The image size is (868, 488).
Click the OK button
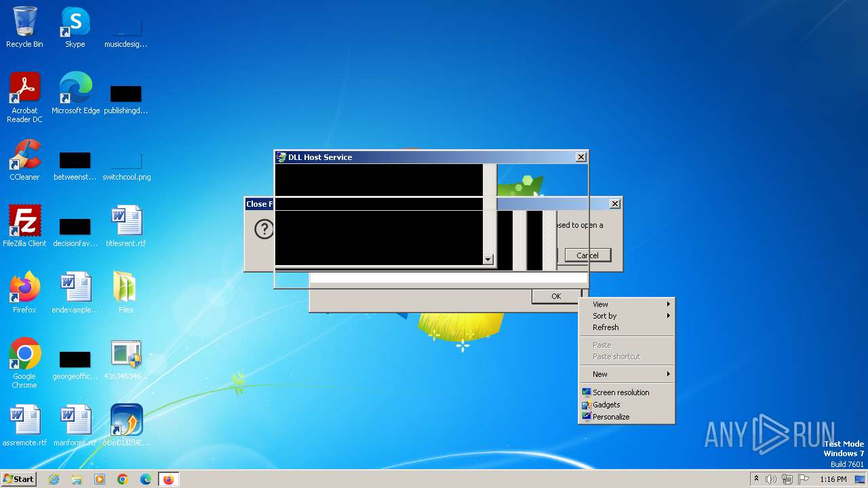click(x=556, y=296)
